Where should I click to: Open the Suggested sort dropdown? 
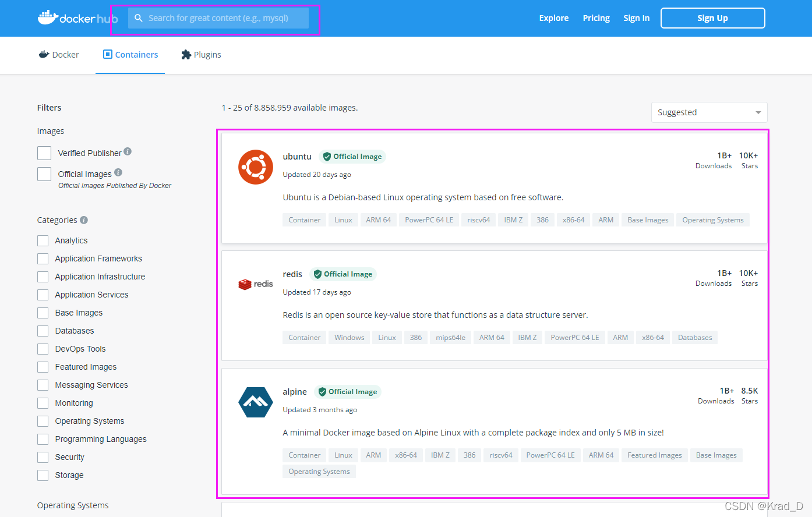(709, 112)
